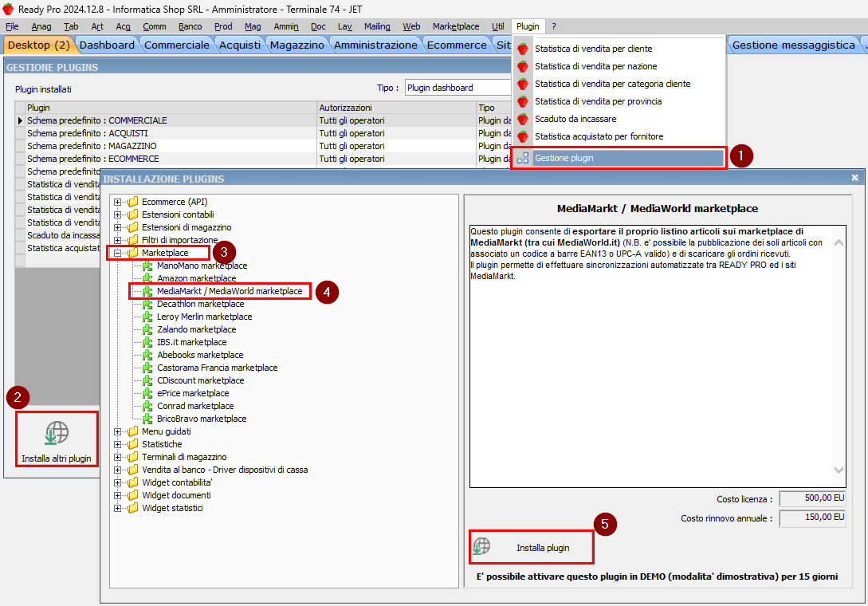The image size is (868, 606).
Task: Click the puzzle icon of CDiscount marketplace
Action: 147,380
